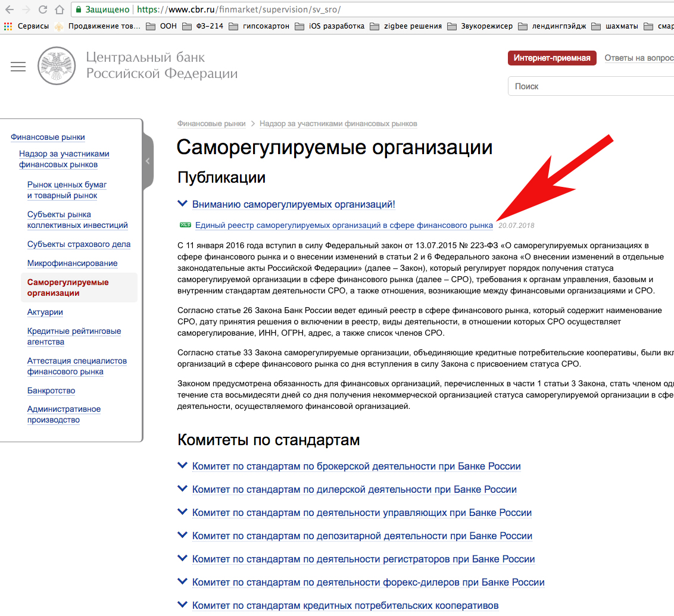Open the шахматы bookmark folder
Image resolution: width=674 pixels, height=616 pixels.
point(615,26)
